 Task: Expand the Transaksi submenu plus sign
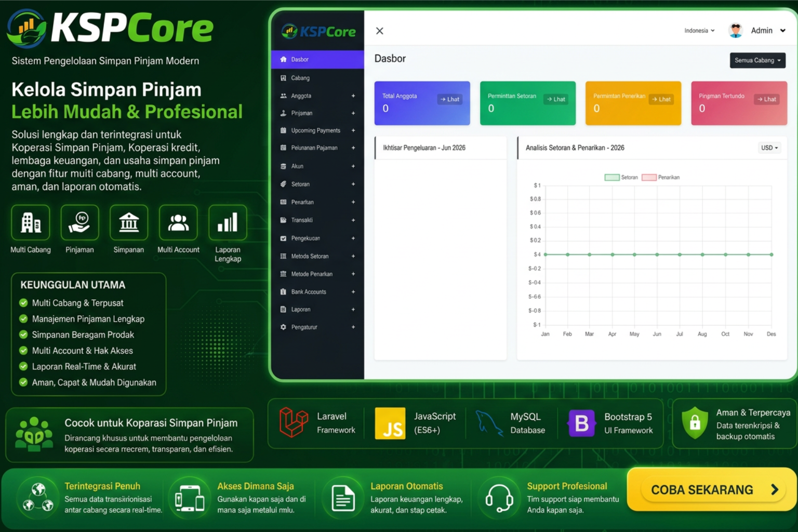[353, 220]
